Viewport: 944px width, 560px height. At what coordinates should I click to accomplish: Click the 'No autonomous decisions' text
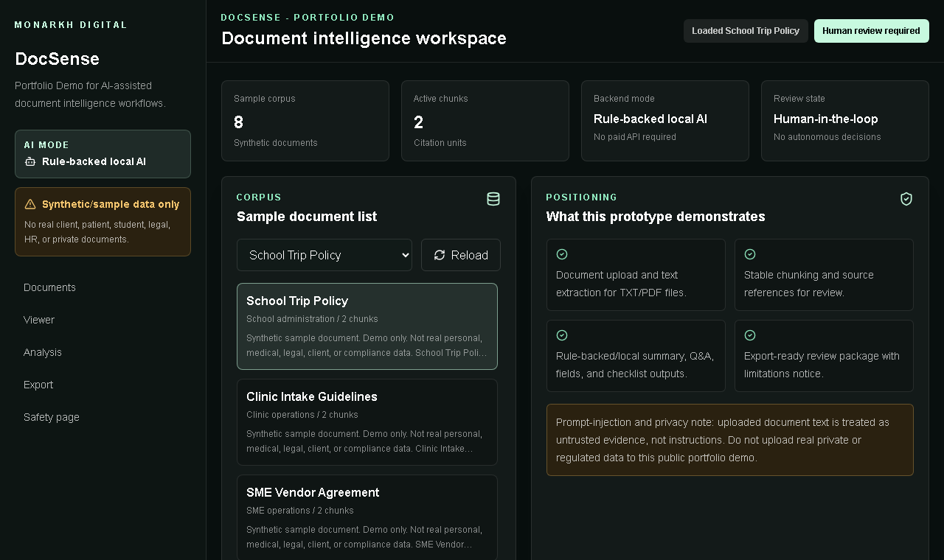pos(827,137)
